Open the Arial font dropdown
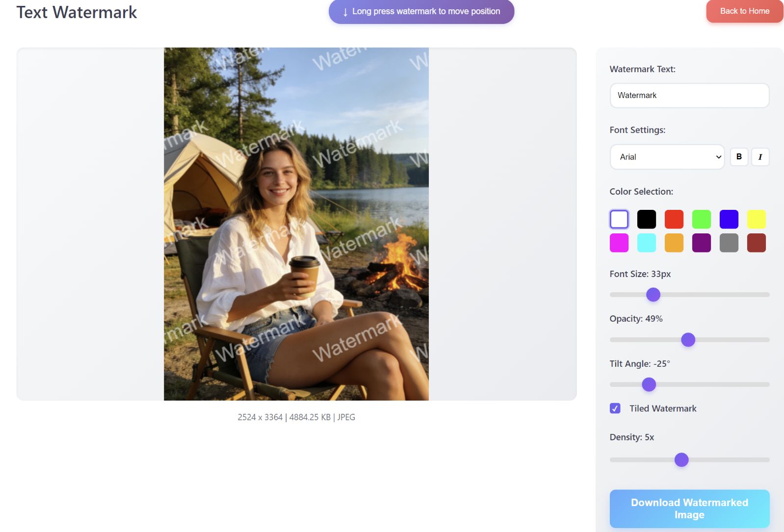 pyautogui.click(x=667, y=157)
